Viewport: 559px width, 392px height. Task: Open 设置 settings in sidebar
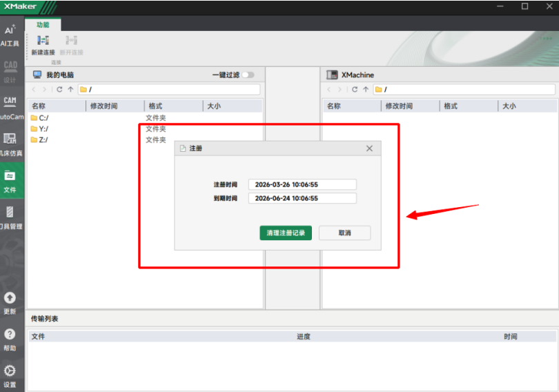pyautogui.click(x=10, y=375)
